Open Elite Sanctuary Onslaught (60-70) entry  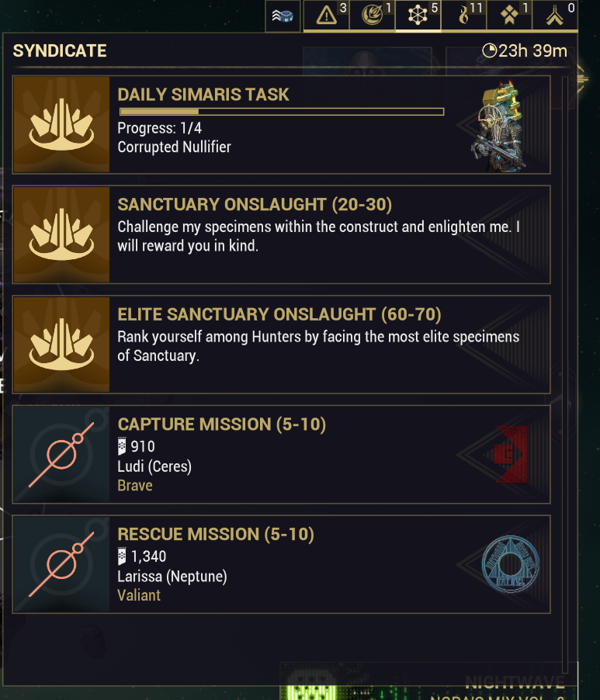click(x=279, y=314)
